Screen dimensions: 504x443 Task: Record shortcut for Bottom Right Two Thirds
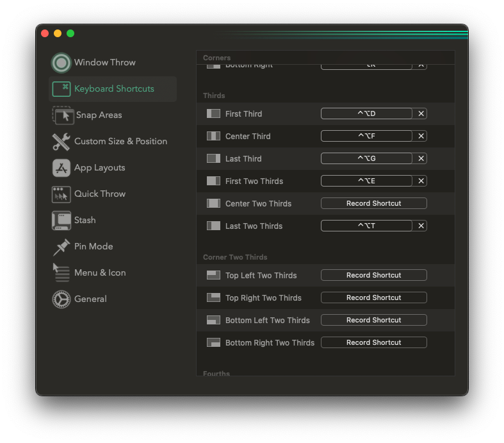click(x=373, y=342)
